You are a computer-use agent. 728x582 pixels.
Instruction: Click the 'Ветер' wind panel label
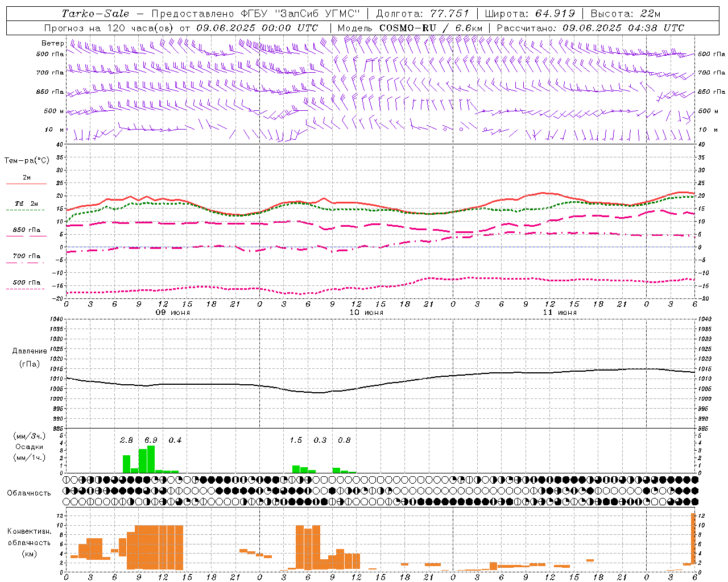click(52, 43)
